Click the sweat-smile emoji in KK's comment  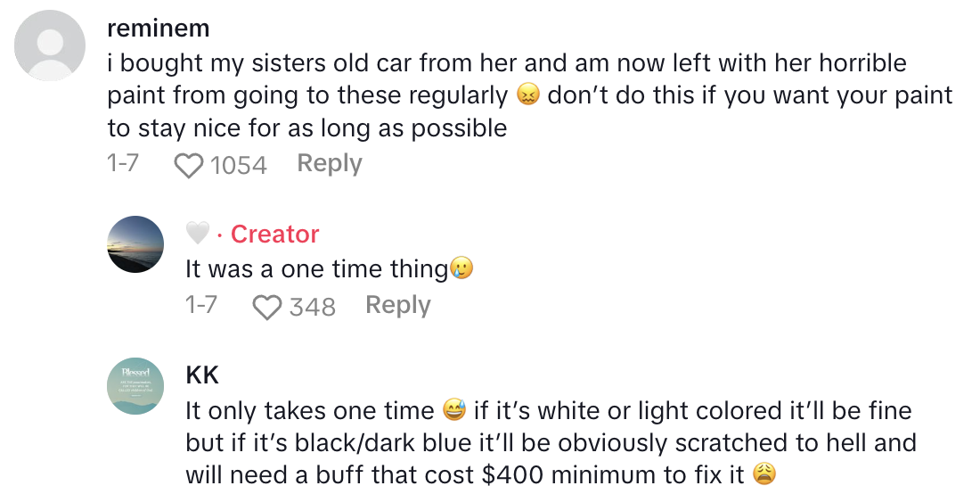tap(454, 410)
